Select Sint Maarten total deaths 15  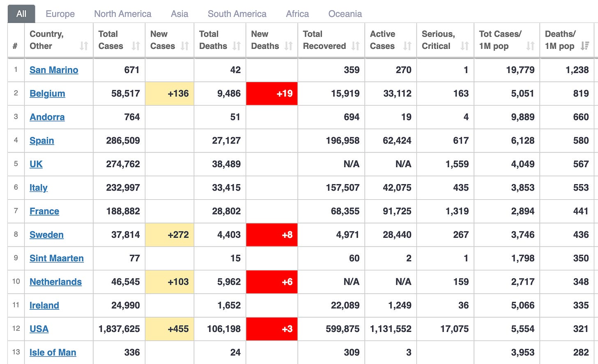235,258
